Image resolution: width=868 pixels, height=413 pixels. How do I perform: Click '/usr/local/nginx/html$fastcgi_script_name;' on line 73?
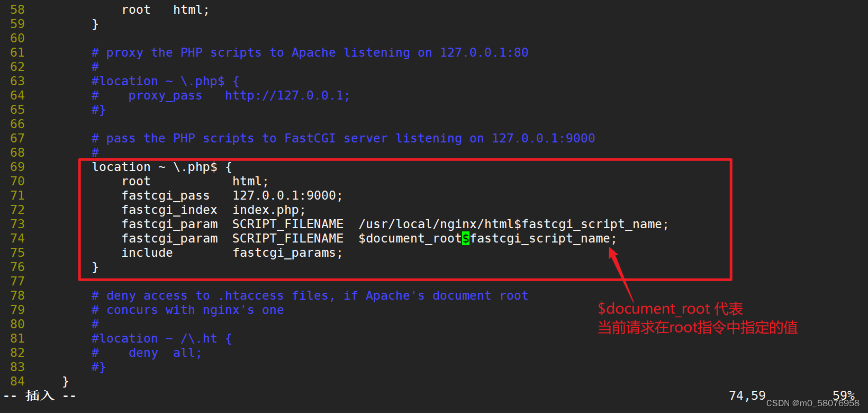click(513, 224)
